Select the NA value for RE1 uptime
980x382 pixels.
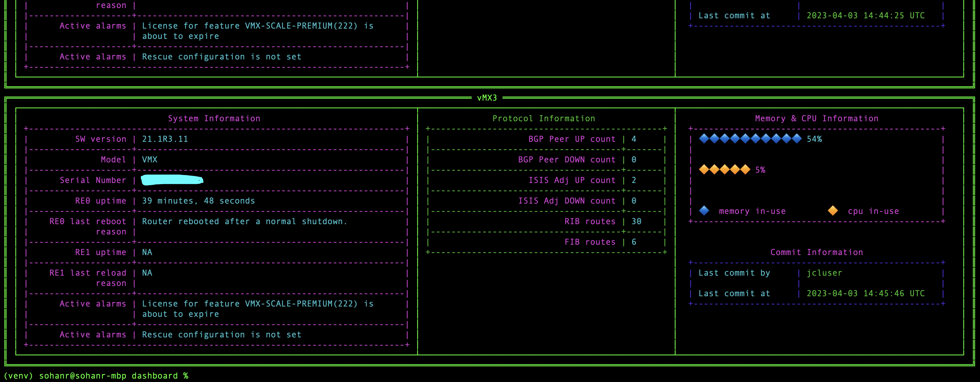147,252
